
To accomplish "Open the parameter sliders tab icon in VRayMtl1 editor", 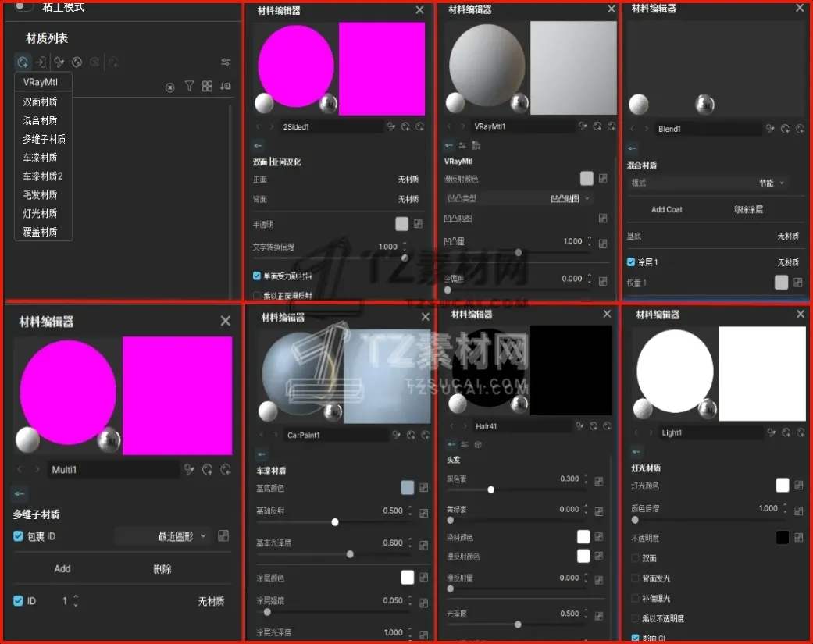I will point(462,146).
